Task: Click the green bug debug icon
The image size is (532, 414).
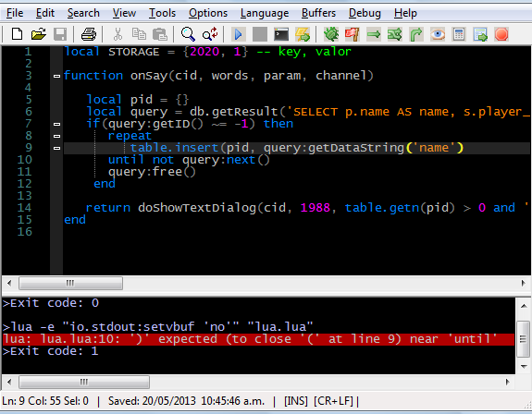Action: click(331, 34)
